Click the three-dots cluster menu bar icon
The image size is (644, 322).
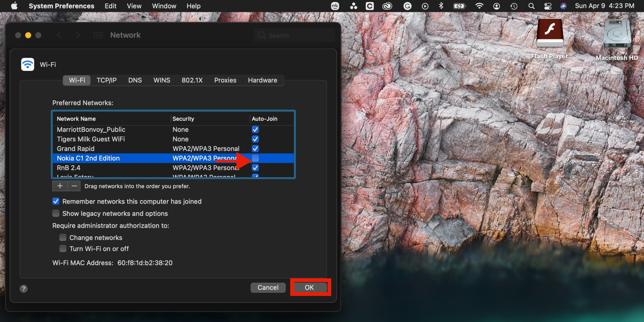point(353,6)
